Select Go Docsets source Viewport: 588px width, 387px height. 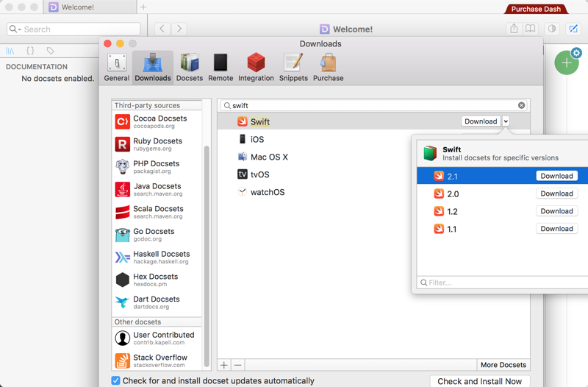(x=157, y=235)
